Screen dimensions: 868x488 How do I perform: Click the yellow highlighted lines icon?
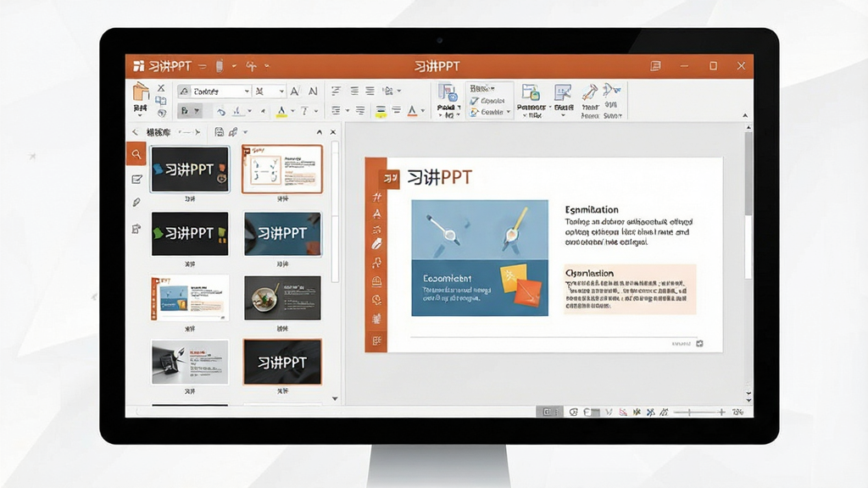381,112
